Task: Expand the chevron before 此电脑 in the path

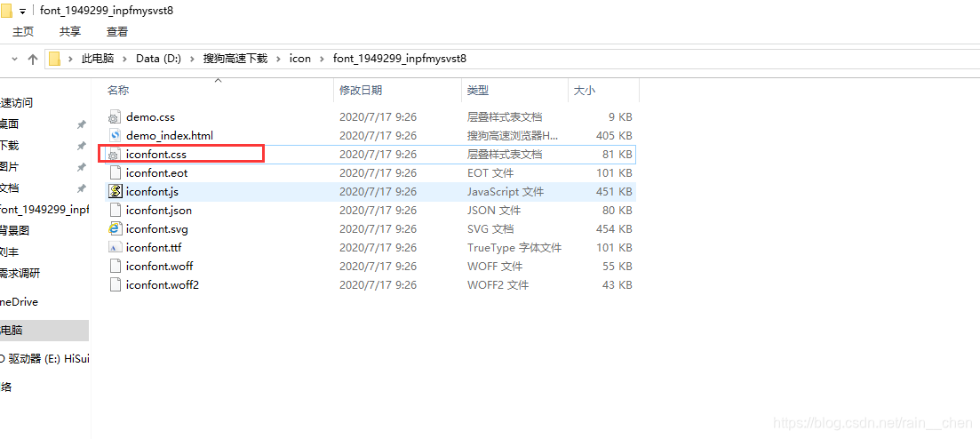Action: pos(70,59)
